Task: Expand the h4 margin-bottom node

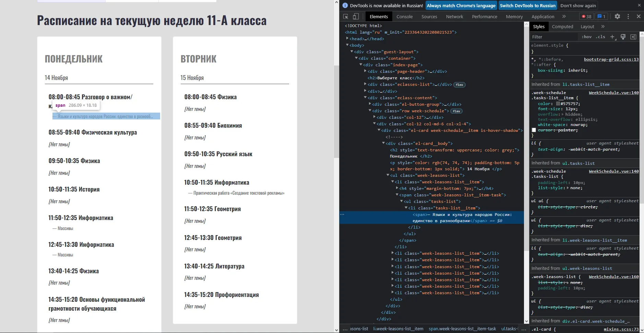Action: coord(397,188)
